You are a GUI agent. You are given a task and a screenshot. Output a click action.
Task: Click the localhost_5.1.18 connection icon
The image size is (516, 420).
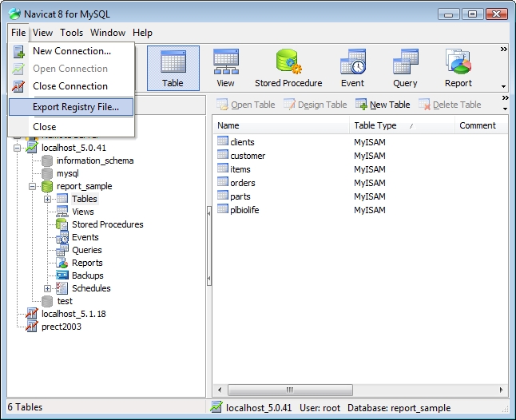coord(32,314)
